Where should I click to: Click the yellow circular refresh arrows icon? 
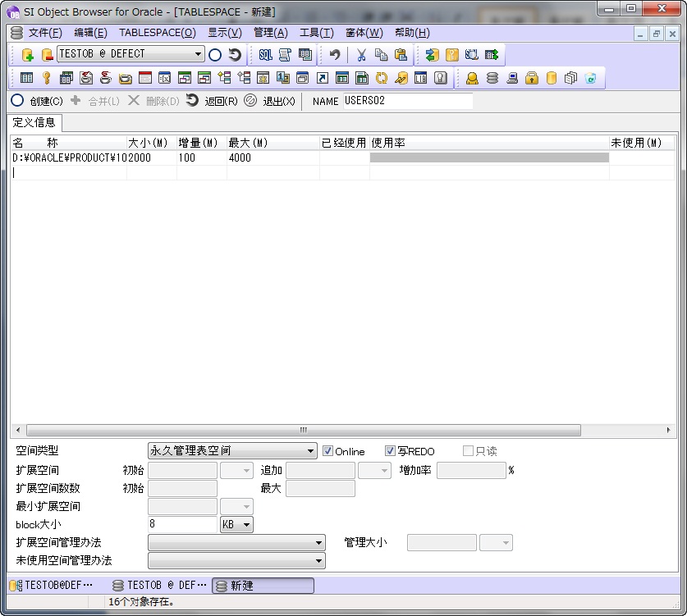[x=381, y=78]
